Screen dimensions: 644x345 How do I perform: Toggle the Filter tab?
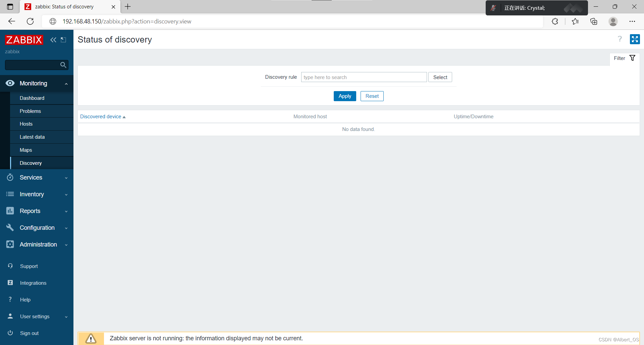click(x=625, y=58)
